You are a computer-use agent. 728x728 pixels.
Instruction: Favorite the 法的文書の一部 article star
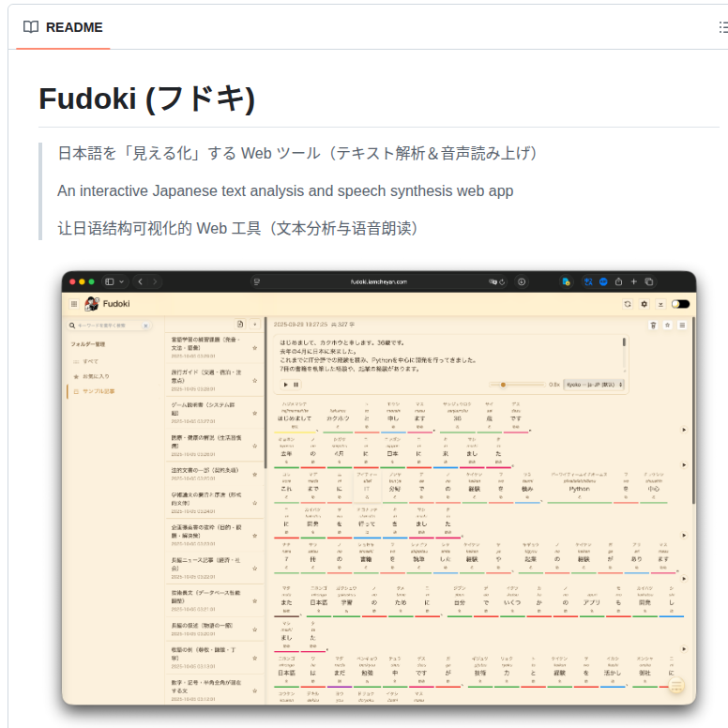pos(255,475)
